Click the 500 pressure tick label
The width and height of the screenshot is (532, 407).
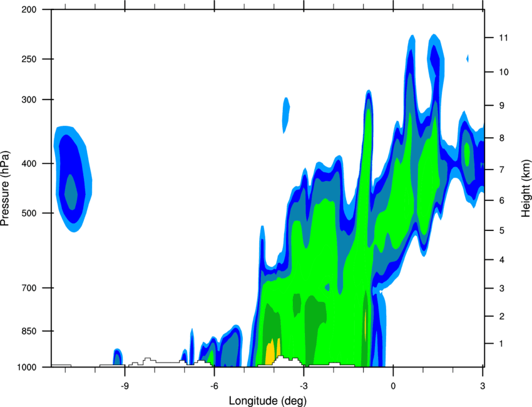pyautogui.click(x=29, y=213)
